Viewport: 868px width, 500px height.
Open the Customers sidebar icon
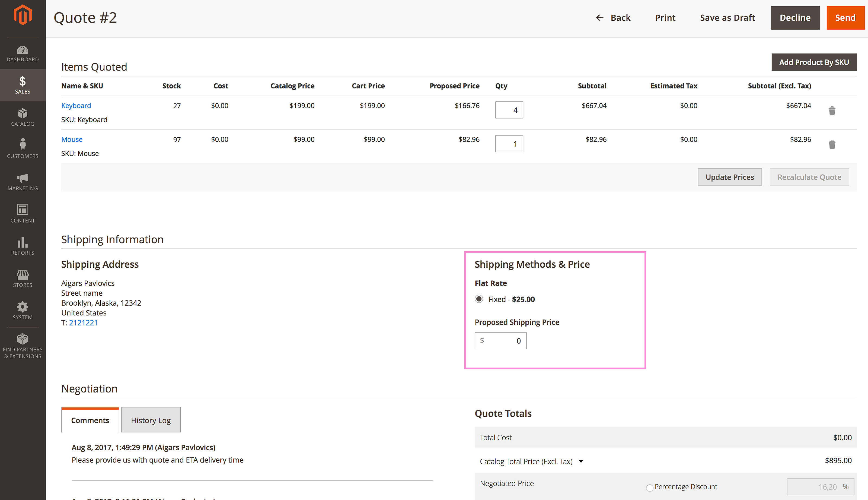tap(23, 148)
